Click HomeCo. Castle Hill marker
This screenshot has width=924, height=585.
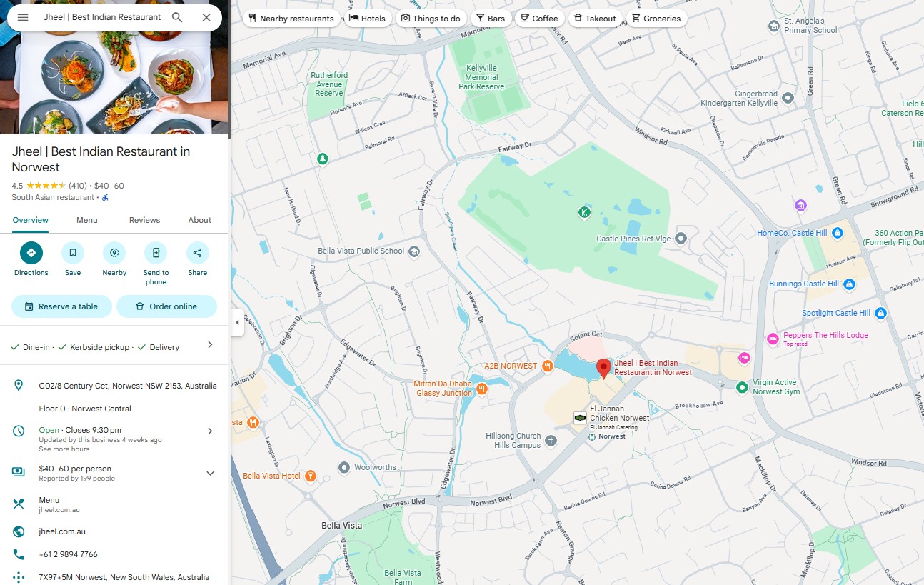tap(838, 233)
